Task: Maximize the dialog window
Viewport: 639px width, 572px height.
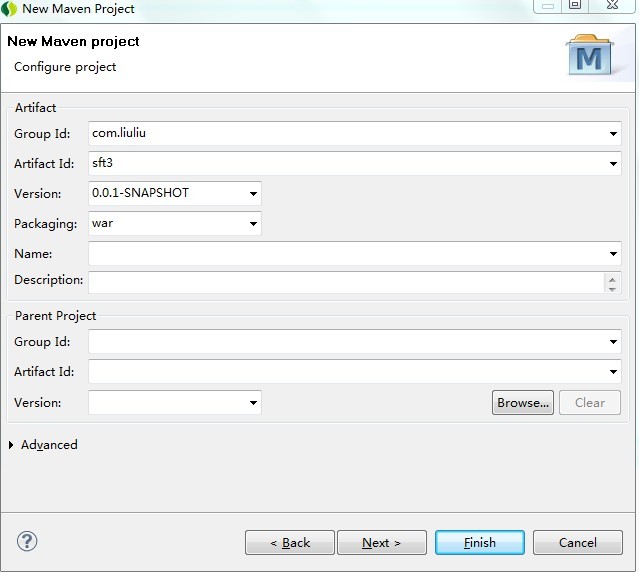Action: click(x=575, y=5)
